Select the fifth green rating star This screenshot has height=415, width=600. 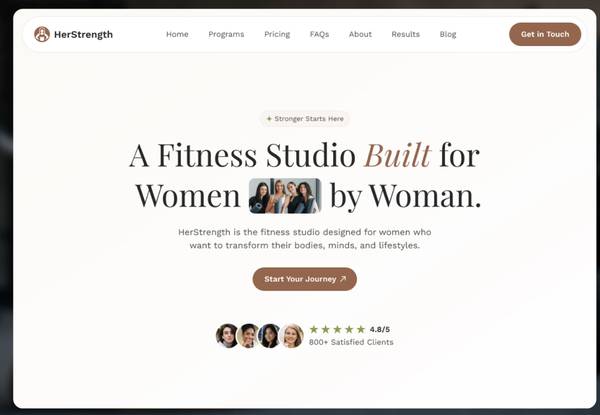(x=361, y=329)
